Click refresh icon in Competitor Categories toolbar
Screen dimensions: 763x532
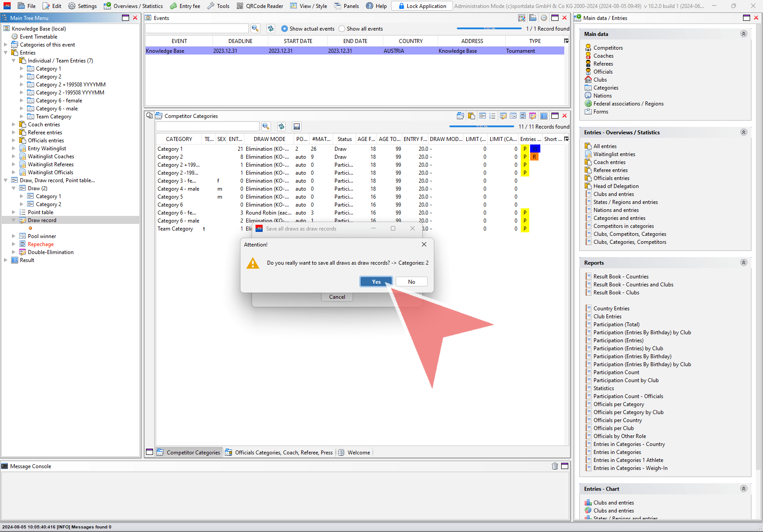pyautogui.click(x=281, y=126)
